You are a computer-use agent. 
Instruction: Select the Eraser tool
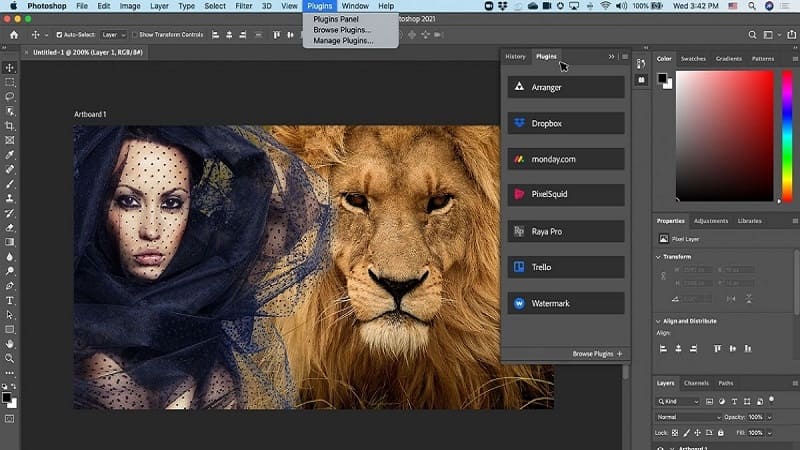pos(10,228)
